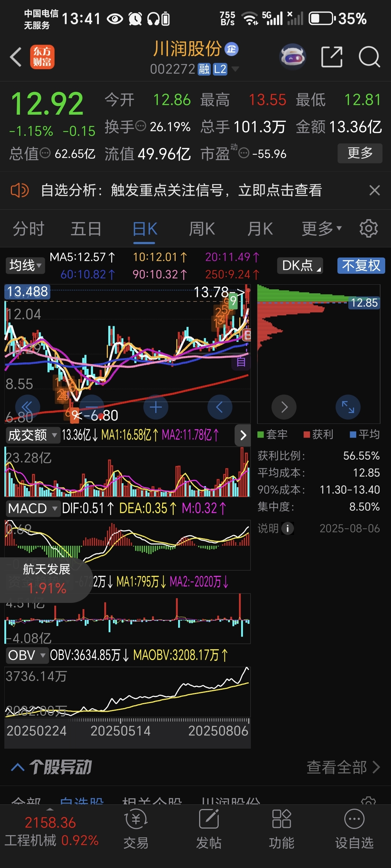Image resolution: width=391 pixels, height=868 pixels.
Task: Tap the speaker alert icon
Action: coord(20,190)
